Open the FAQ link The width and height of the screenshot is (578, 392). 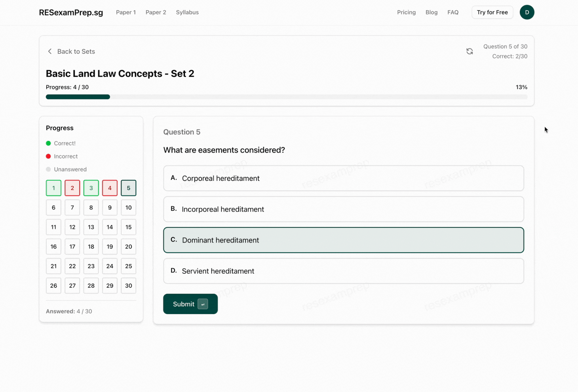tap(453, 12)
